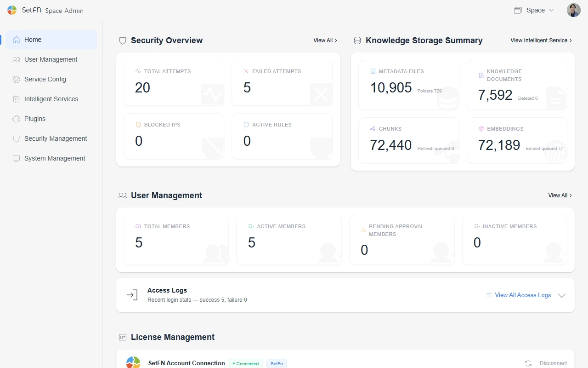Click the Embeddings fingerprint icon
588x368 pixels.
[x=481, y=129]
